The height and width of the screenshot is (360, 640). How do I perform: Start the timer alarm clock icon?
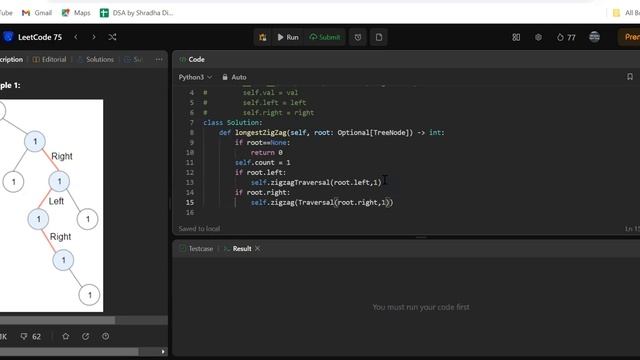(x=358, y=37)
